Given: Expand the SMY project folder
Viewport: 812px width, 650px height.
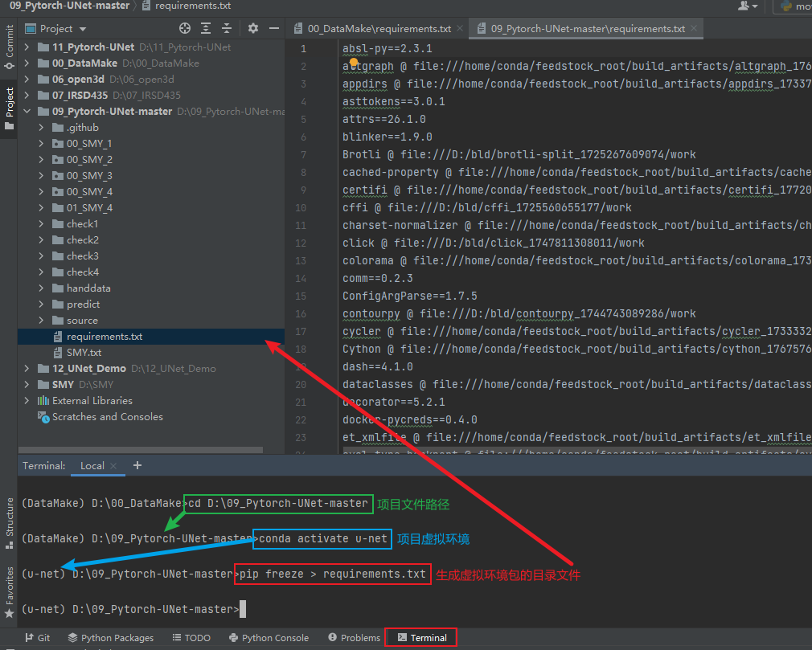Looking at the screenshot, I should (27, 385).
